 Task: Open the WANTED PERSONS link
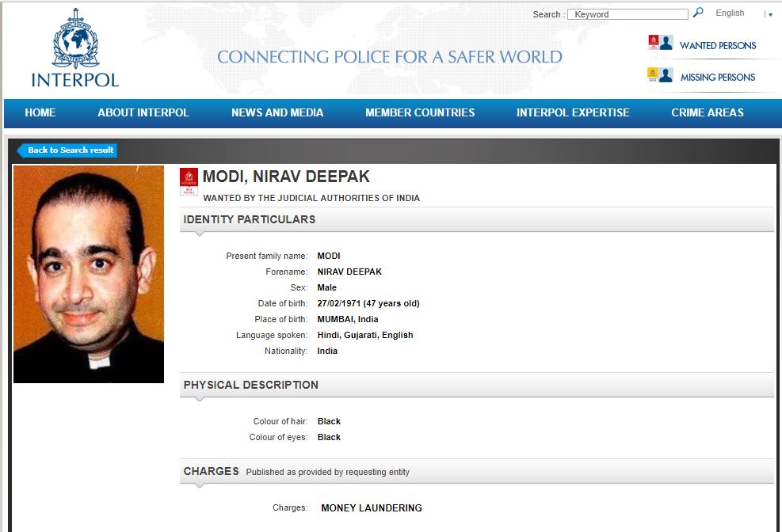point(718,45)
